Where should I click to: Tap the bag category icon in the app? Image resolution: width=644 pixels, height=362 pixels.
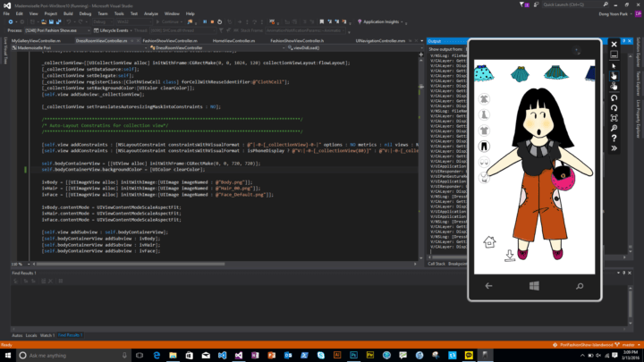tap(484, 178)
